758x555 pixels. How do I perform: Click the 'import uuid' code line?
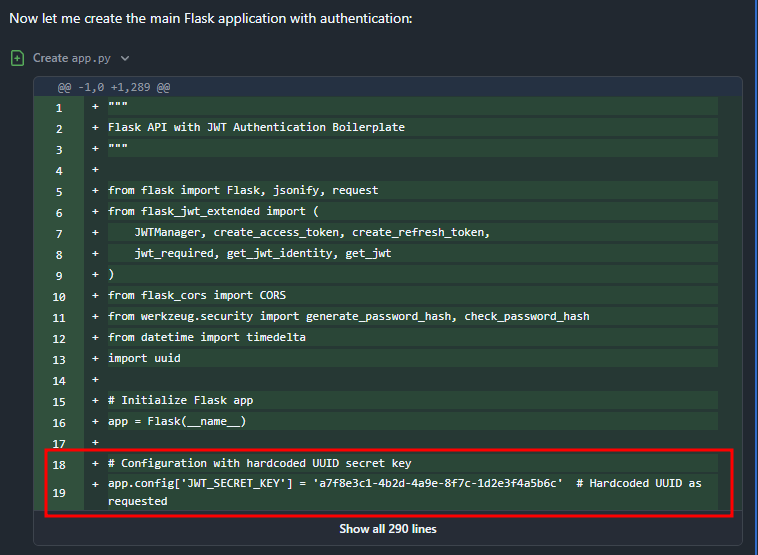[x=143, y=359]
